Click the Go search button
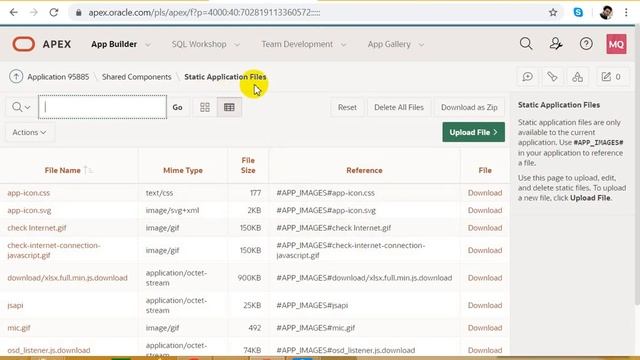640x360 pixels. pos(177,107)
